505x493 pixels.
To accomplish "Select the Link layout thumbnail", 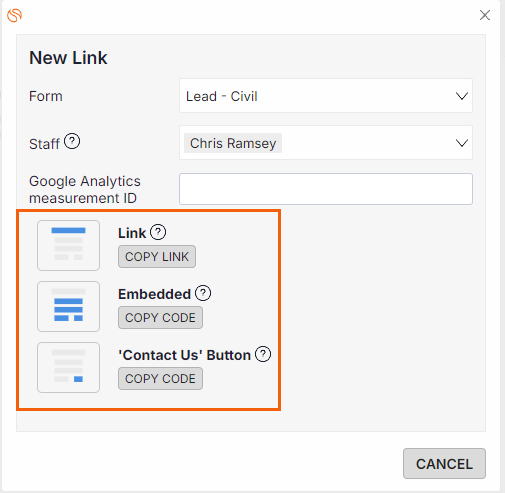I will 68,245.
